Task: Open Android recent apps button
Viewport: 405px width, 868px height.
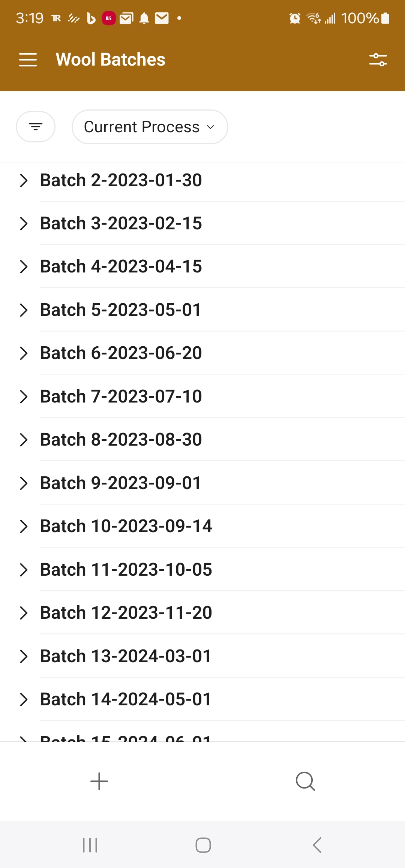Action: 90,845
